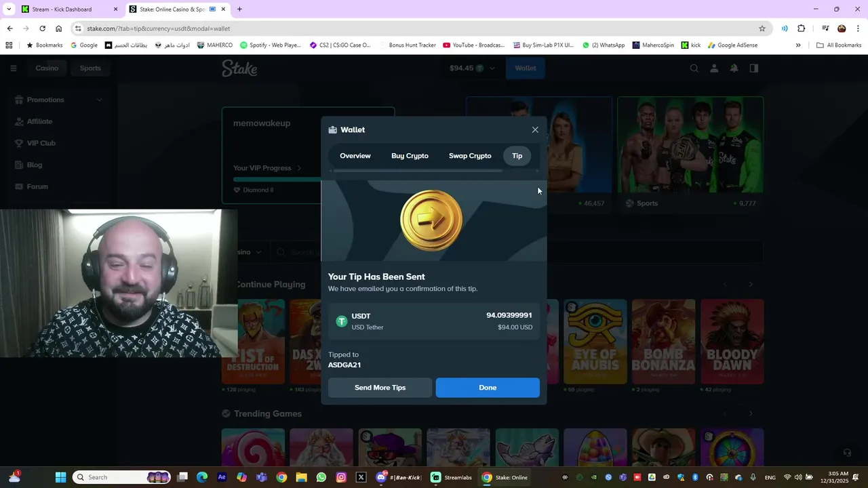Switch to Casino section
The image size is (868, 488).
(47, 68)
